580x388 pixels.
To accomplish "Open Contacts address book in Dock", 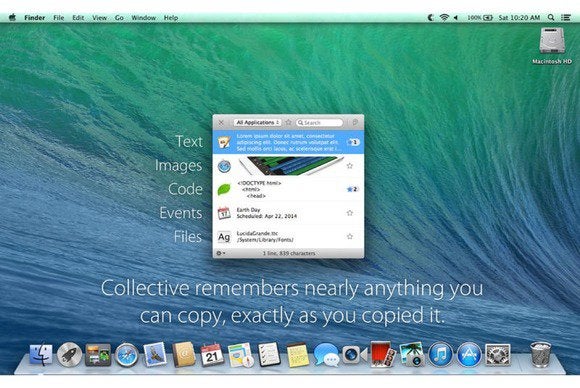I will (183, 354).
